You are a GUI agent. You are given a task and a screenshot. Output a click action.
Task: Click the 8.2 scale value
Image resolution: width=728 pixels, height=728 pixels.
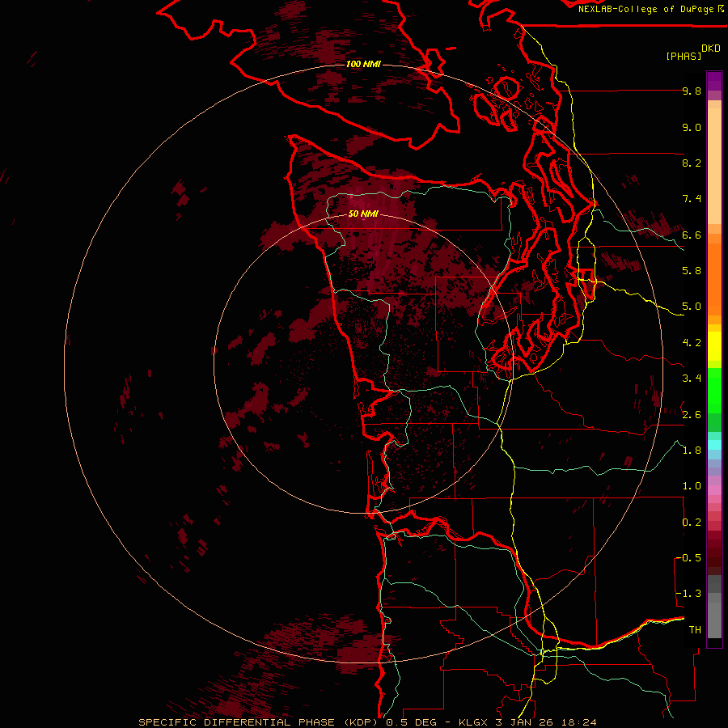point(692,163)
